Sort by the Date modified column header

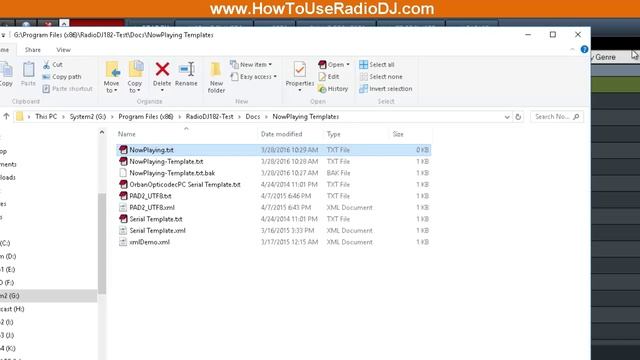(x=282, y=134)
